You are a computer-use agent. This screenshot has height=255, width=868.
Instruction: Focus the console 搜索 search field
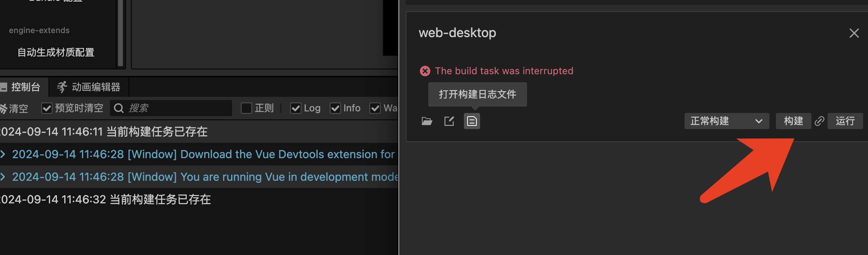pyautogui.click(x=178, y=108)
